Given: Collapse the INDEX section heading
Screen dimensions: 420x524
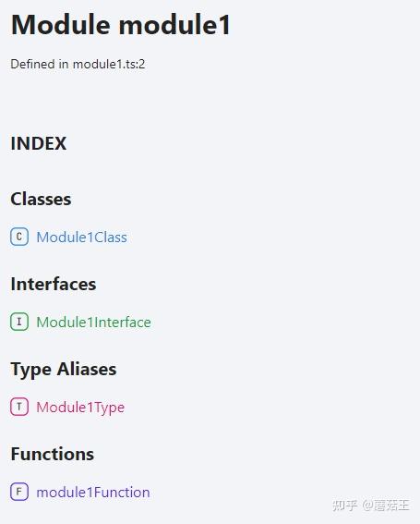Looking at the screenshot, I should (39, 143).
